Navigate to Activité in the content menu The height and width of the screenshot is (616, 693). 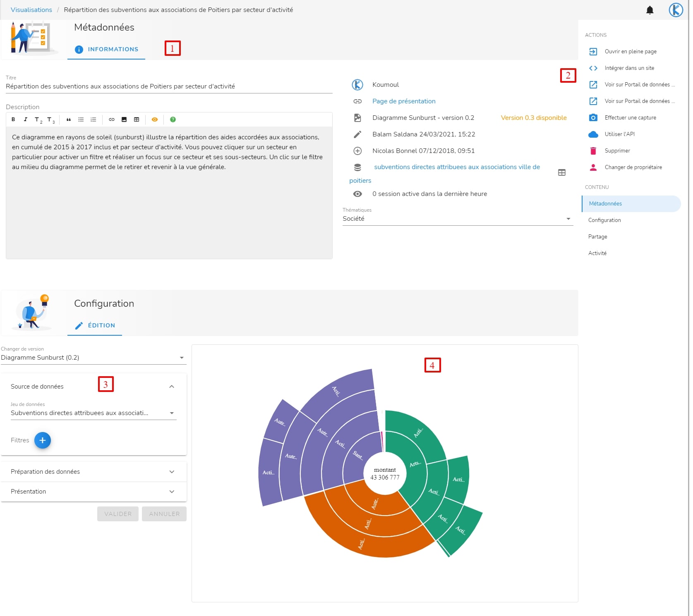click(x=631, y=253)
